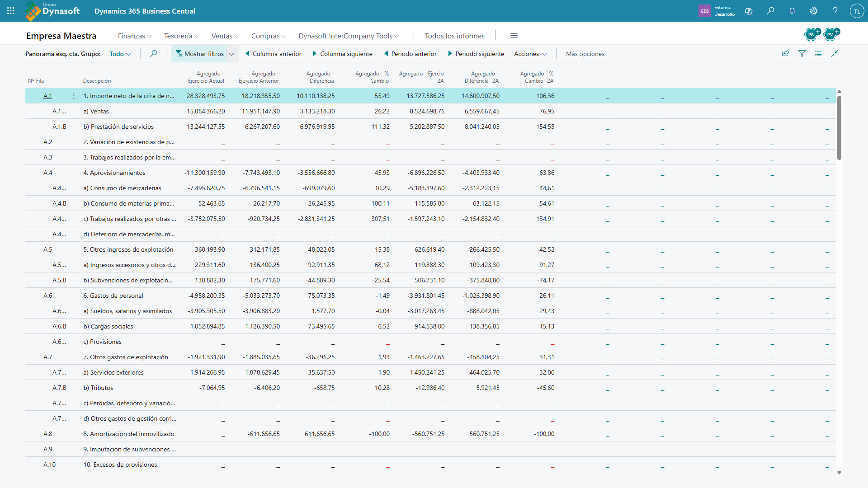
Task: Go to Periodo siguiente
Action: pos(476,54)
